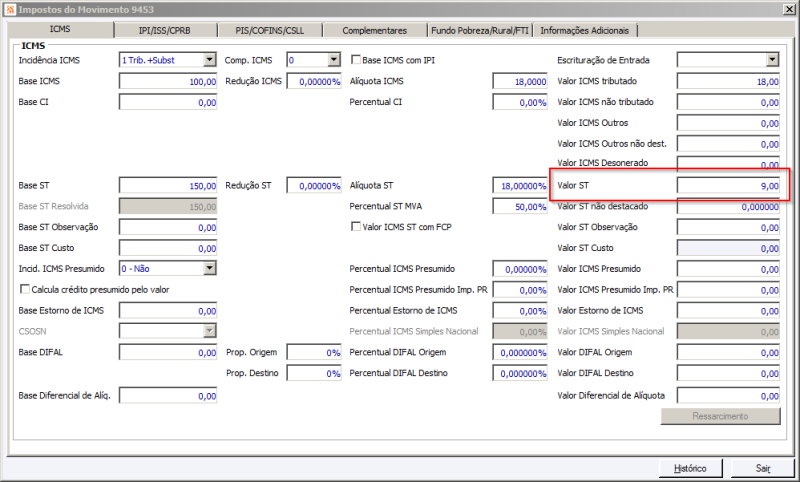Screen dimensions: 800x482
Task: Click the Valor ST Observação field
Action: pyautogui.click(x=728, y=227)
